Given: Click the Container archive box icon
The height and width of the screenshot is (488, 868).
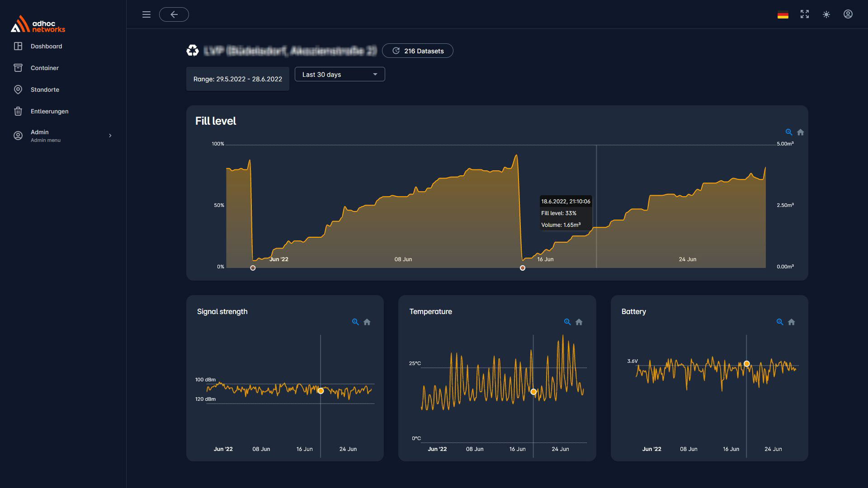Looking at the screenshot, I should point(18,68).
